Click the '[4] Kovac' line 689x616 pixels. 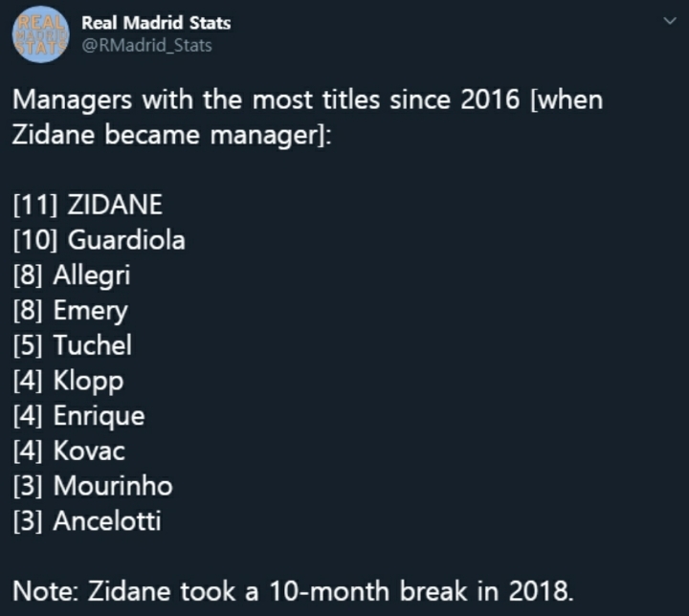pyautogui.click(x=69, y=451)
